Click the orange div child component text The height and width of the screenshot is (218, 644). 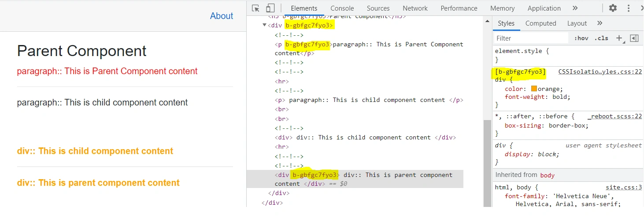click(95, 151)
